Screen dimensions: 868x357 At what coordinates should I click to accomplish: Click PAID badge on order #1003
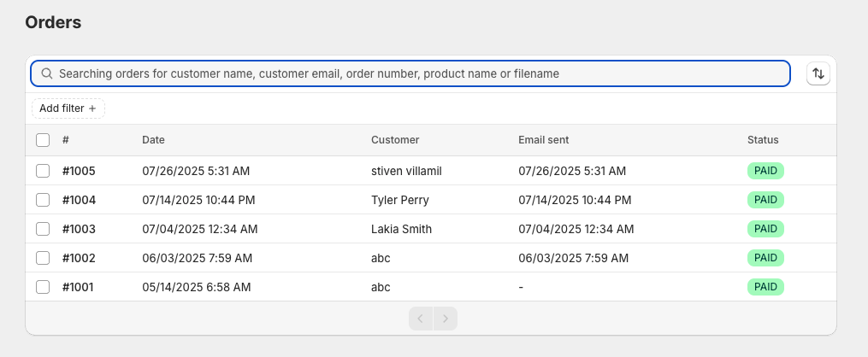pos(765,229)
